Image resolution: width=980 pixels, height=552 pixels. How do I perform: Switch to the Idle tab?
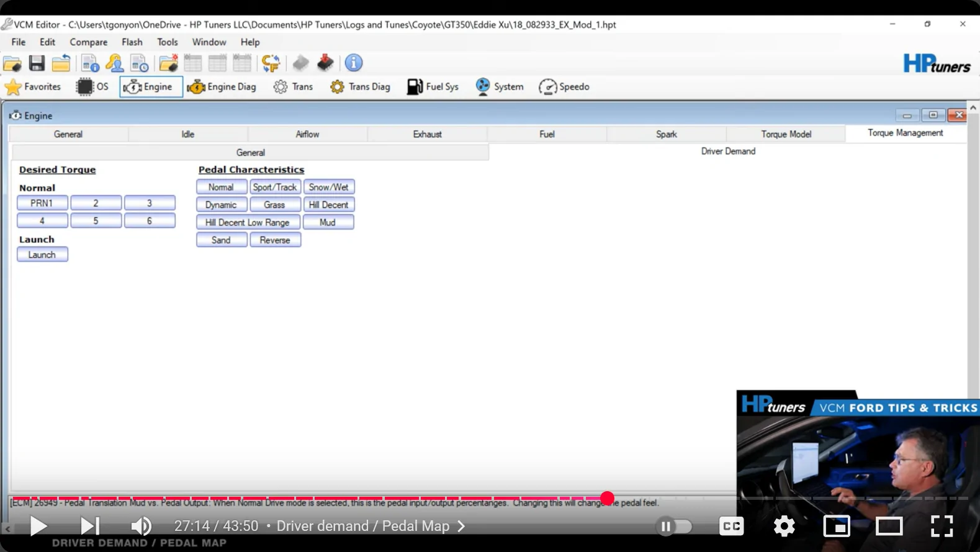tap(188, 134)
